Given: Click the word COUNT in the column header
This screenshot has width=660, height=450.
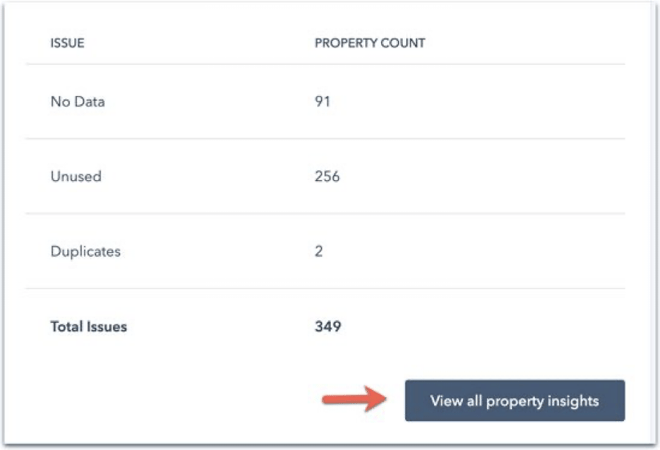Looking at the screenshot, I should [403, 43].
